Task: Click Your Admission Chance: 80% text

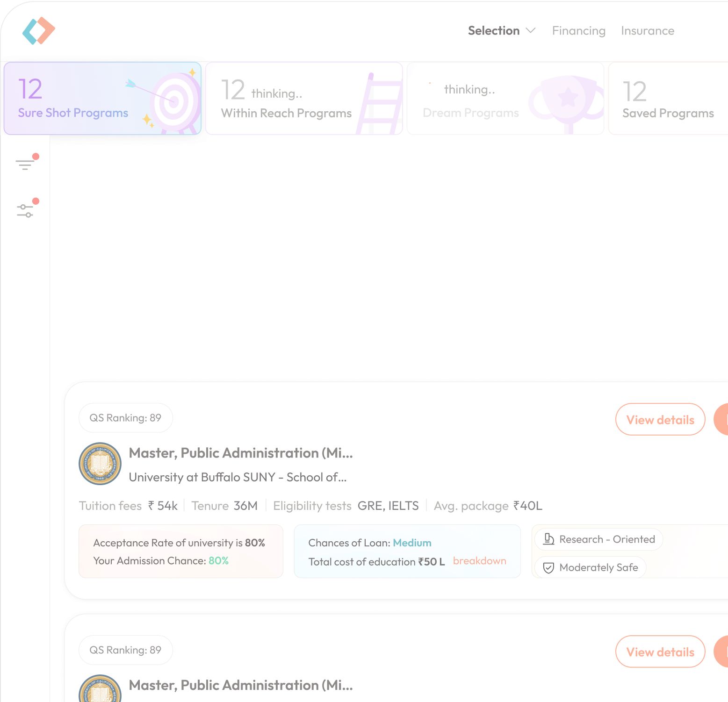Action: [161, 561]
